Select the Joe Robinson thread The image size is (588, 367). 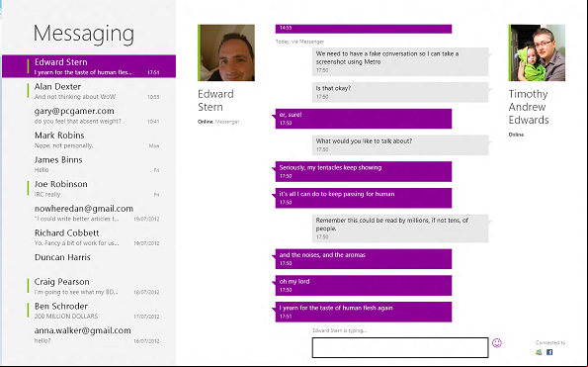coord(89,189)
